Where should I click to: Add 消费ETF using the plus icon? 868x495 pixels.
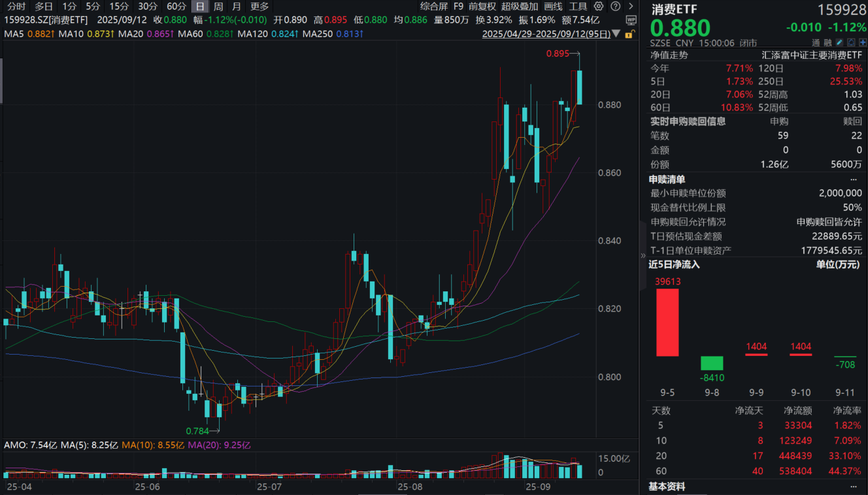tap(863, 42)
